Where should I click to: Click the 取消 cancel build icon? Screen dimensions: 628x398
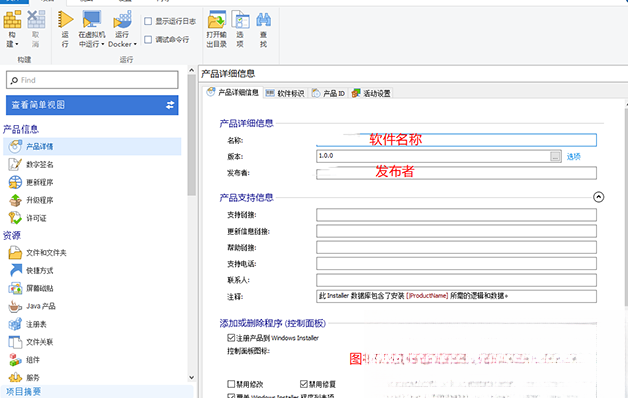click(x=36, y=19)
